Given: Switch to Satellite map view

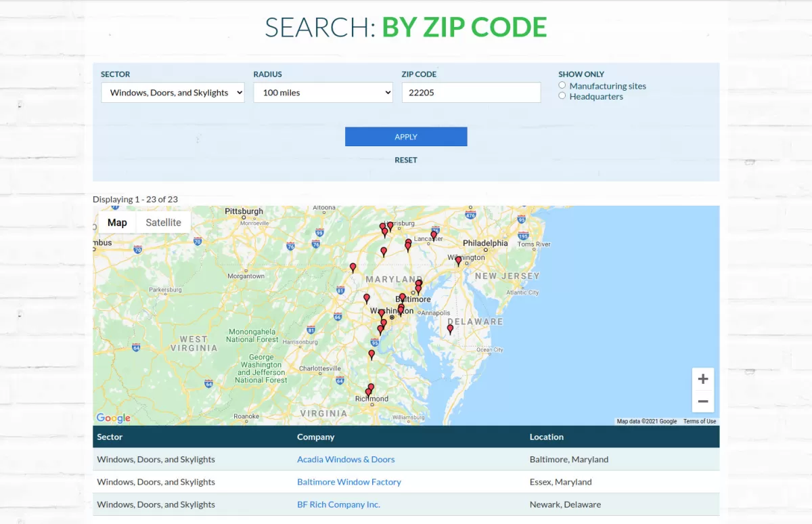Looking at the screenshot, I should [163, 222].
